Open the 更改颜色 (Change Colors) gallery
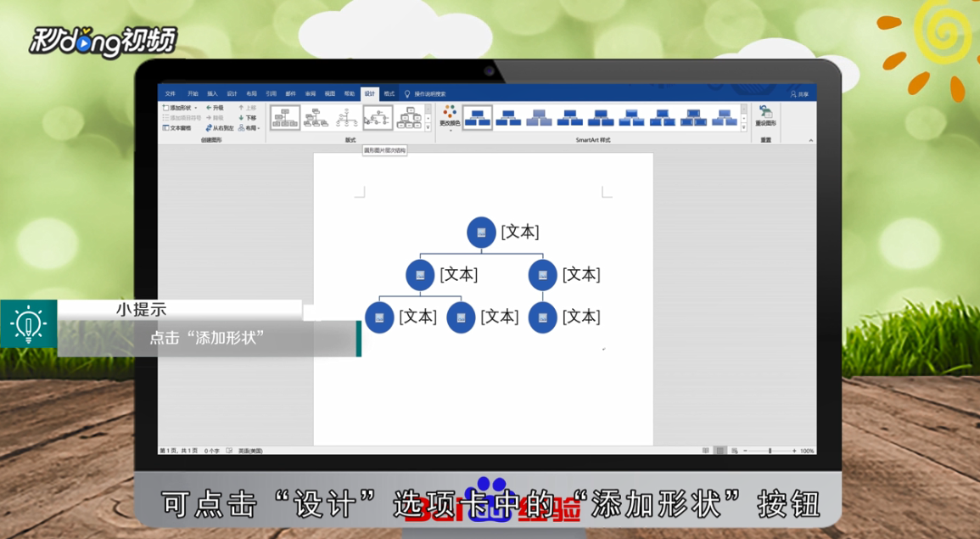 click(x=450, y=117)
